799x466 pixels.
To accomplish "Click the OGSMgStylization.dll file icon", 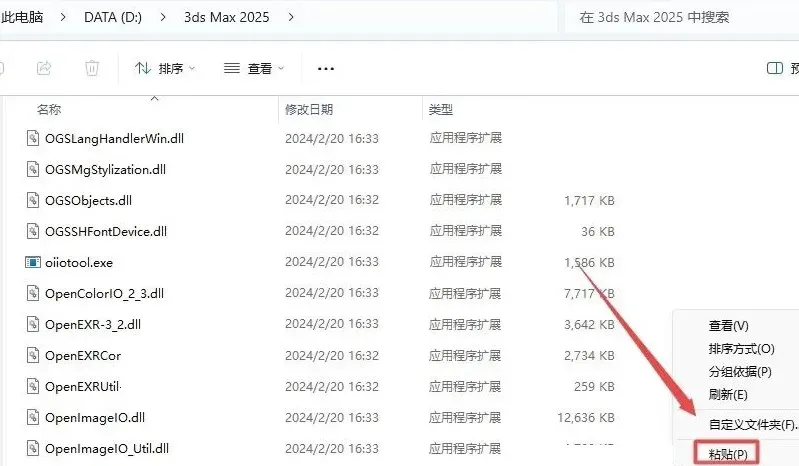I will coord(33,169).
